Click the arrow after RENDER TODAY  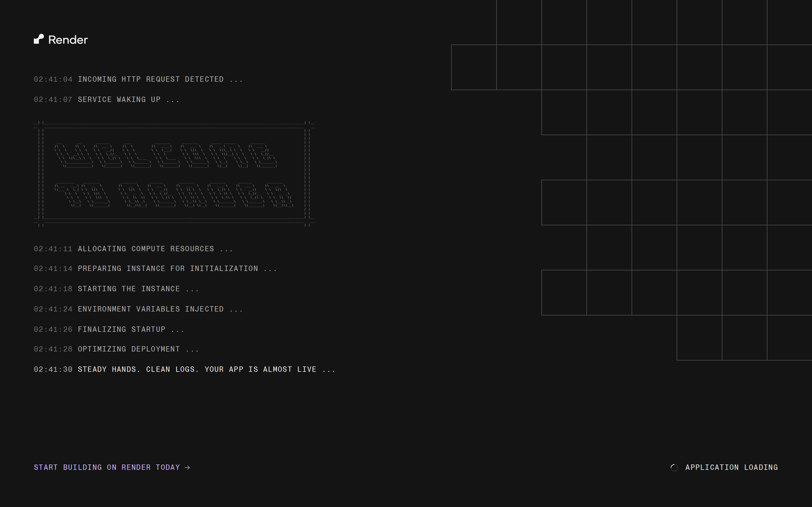click(x=187, y=467)
